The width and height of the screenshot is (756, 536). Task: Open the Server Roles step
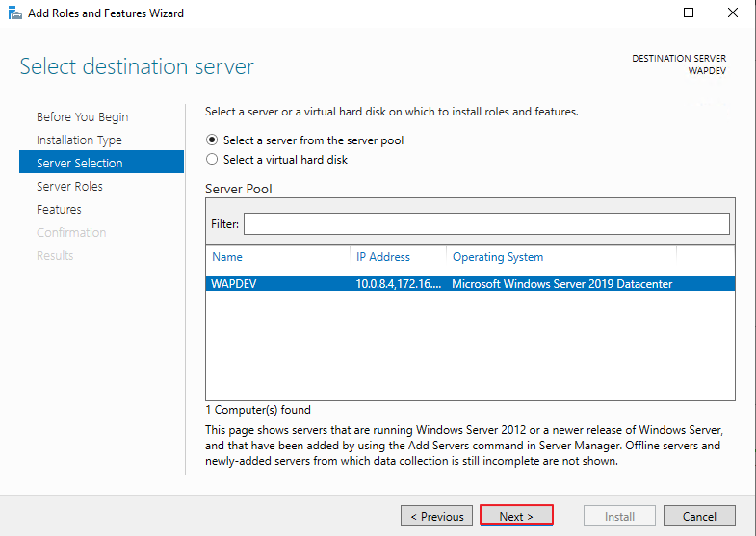click(x=69, y=187)
